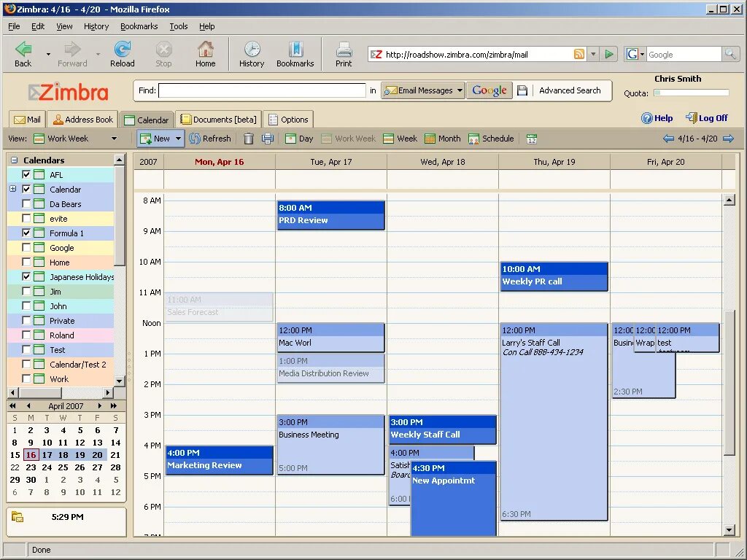Click the Quota usage bar
Image resolution: width=747 pixels, height=560 pixels.
point(692,93)
